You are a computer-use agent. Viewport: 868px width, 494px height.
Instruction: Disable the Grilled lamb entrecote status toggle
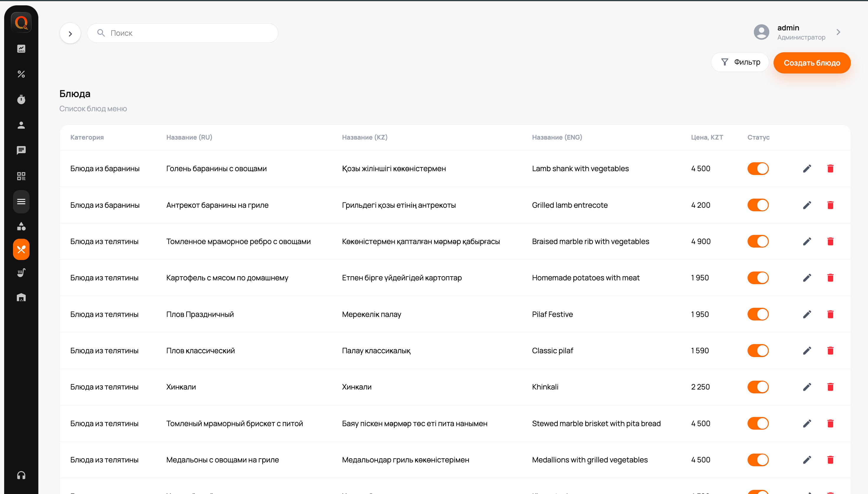point(758,205)
